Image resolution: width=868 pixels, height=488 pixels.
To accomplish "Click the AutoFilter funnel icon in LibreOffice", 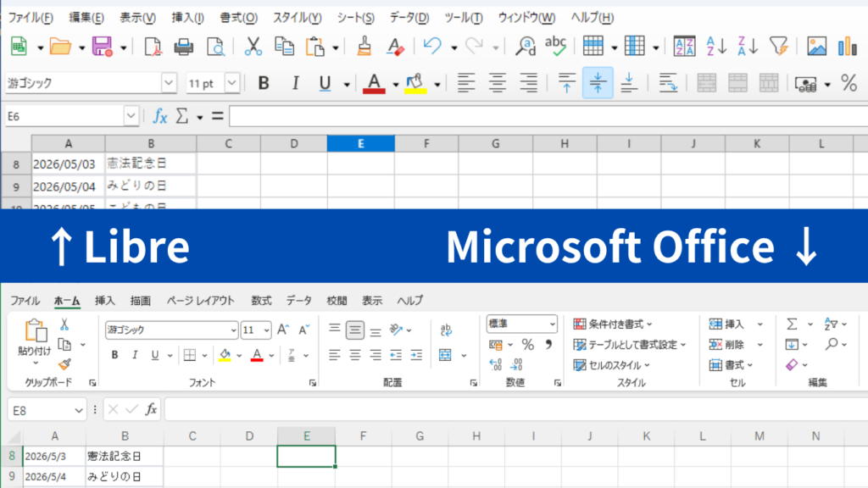I will point(778,47).
